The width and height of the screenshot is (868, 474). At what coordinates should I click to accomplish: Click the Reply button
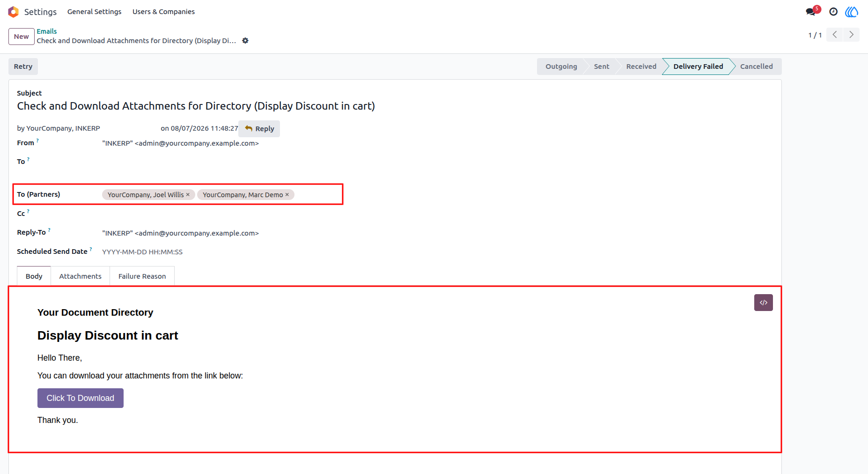pos(259,129)
